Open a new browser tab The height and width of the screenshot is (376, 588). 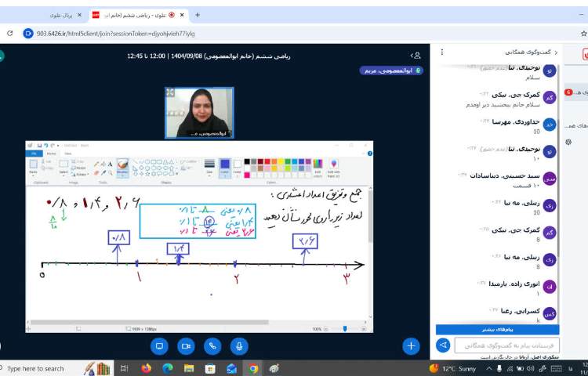198,15
